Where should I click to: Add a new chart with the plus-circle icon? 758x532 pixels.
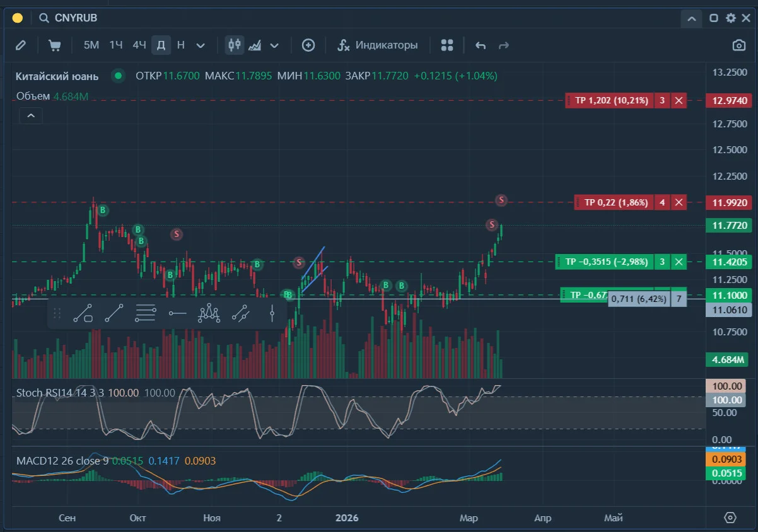[308, 45]
